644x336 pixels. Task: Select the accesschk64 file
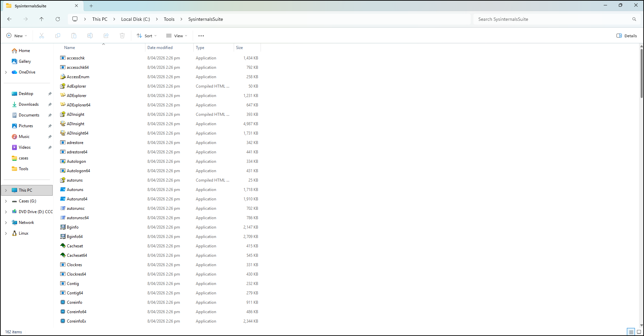[78, 67]
